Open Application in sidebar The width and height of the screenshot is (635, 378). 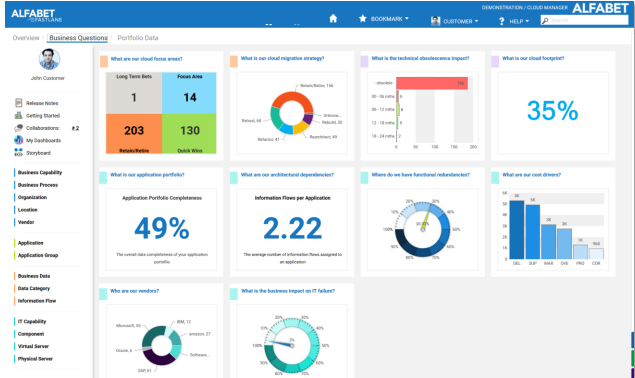(x=30, y=243)
